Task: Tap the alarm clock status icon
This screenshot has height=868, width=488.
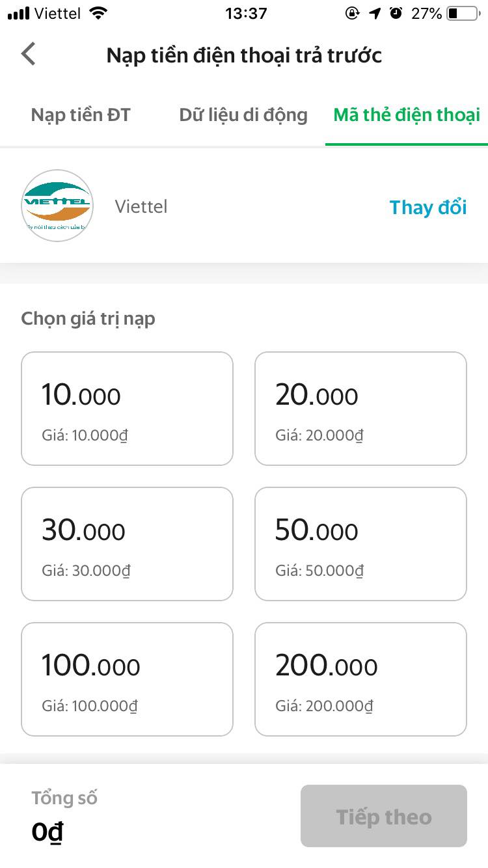Action: point(396,13)
